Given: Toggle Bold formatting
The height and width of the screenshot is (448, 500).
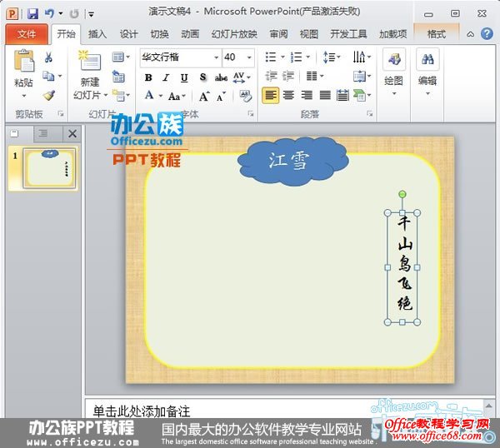Looking at the screenshot, I should point(148,77).
